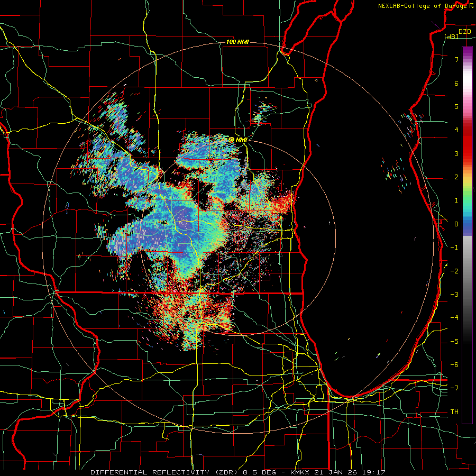The width and height of the screenshot is (476, 476).
Task: Click the "TH" label below the scale
Action: (x=454, y=412)
